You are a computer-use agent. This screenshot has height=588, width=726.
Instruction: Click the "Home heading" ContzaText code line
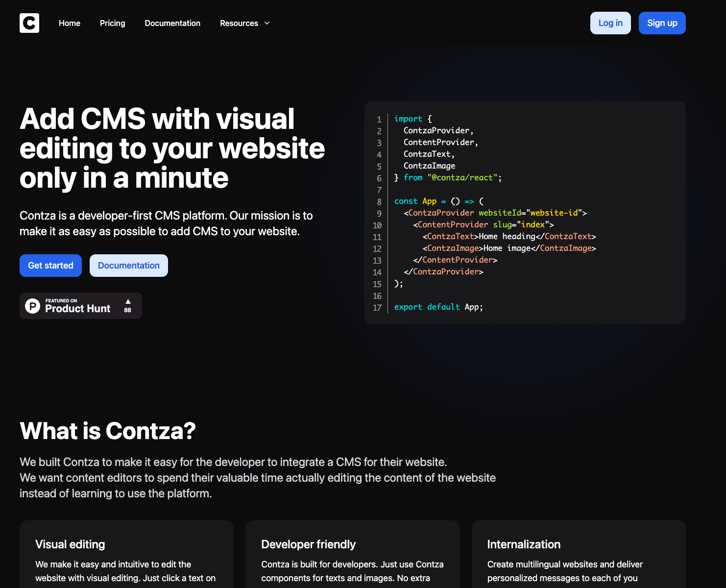[509, 237]
